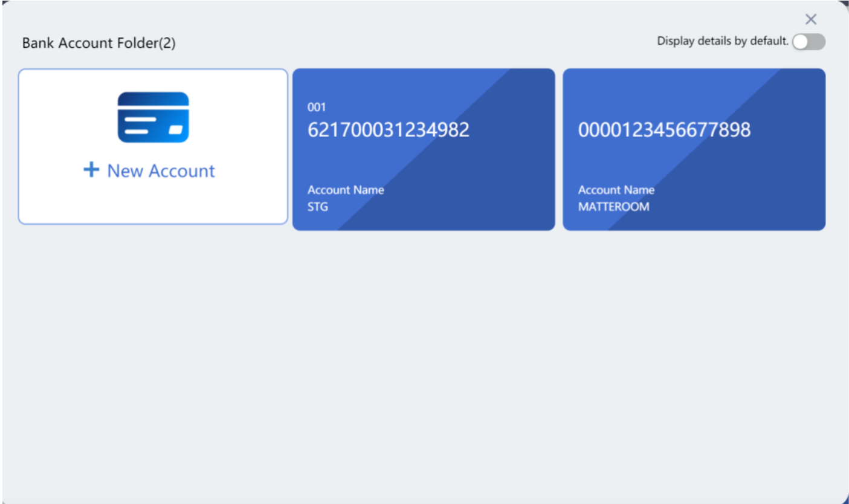Click Account Name label above MATTEROOM

point(616,190)
